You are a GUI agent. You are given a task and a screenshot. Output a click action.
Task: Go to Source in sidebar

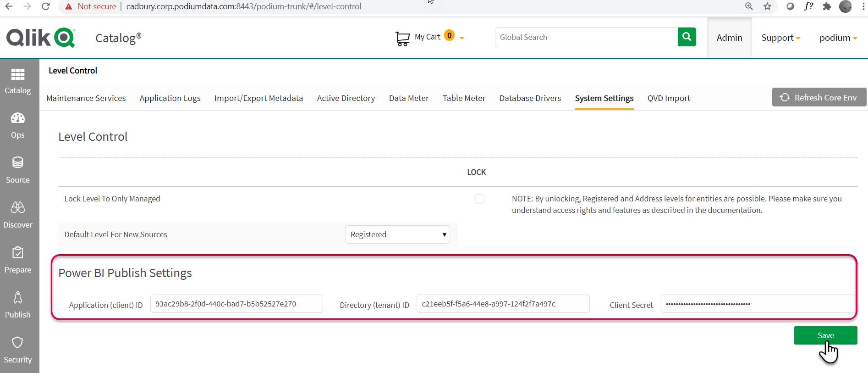pos(18,170)
